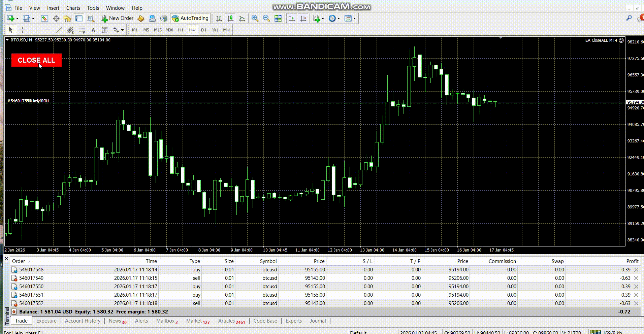Toggle AutoTrading on or off
The width and height of the screenshot is (644, 334).
[190, 18]
